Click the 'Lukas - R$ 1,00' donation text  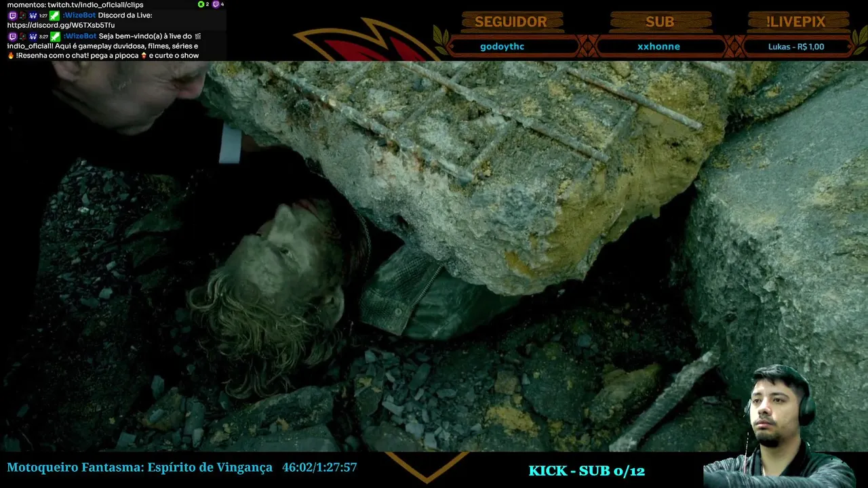[x=796, y=47]
